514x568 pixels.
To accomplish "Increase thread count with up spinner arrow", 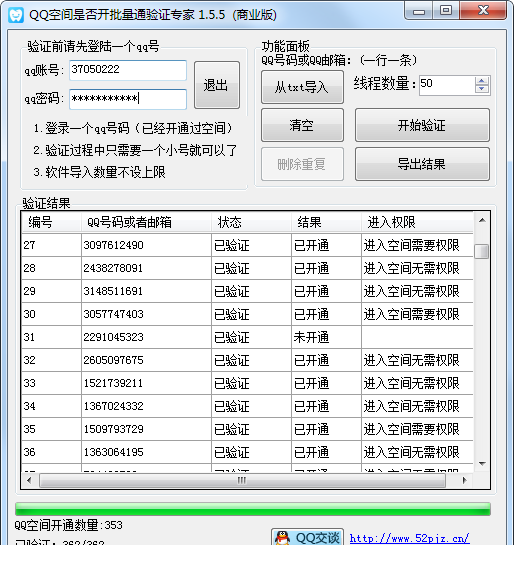I will (481, 81).
